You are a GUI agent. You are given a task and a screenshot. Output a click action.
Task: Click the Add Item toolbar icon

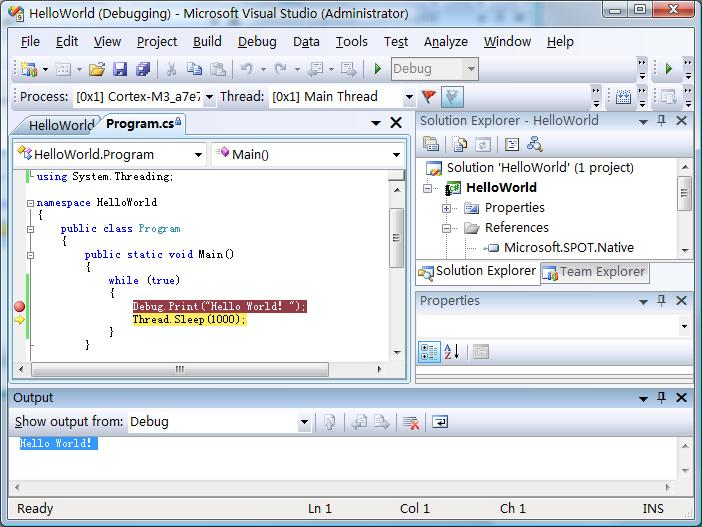click(63, 69)
